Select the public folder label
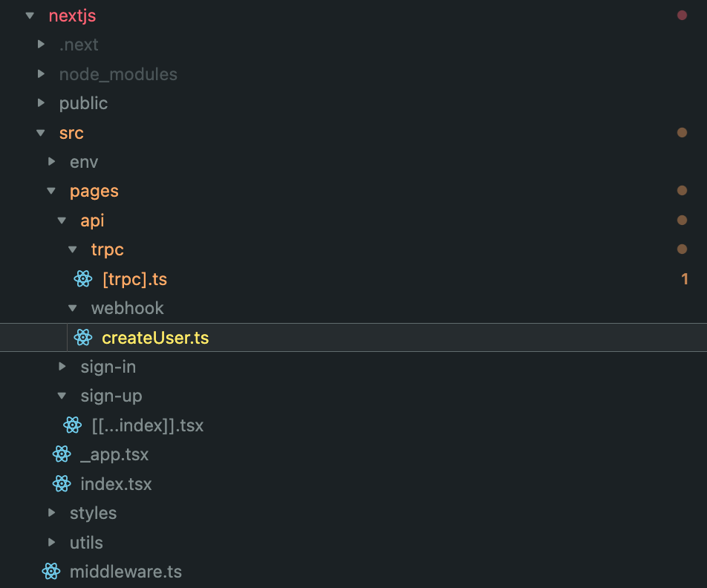 [83, 103]
